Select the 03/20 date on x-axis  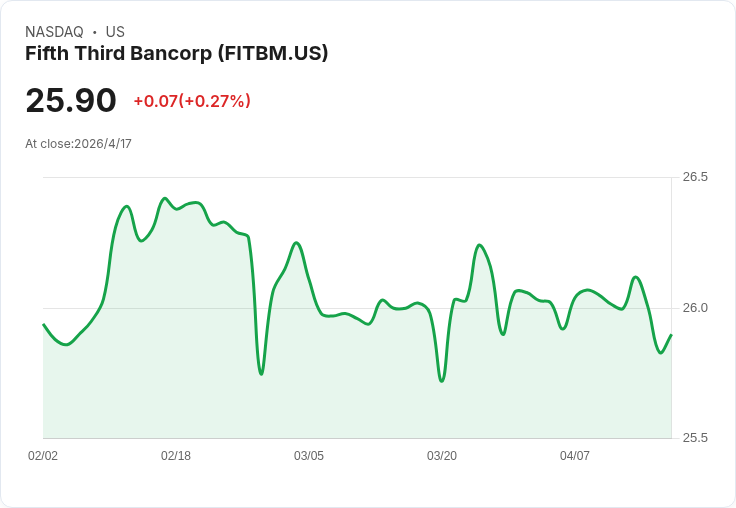[441, 456]
